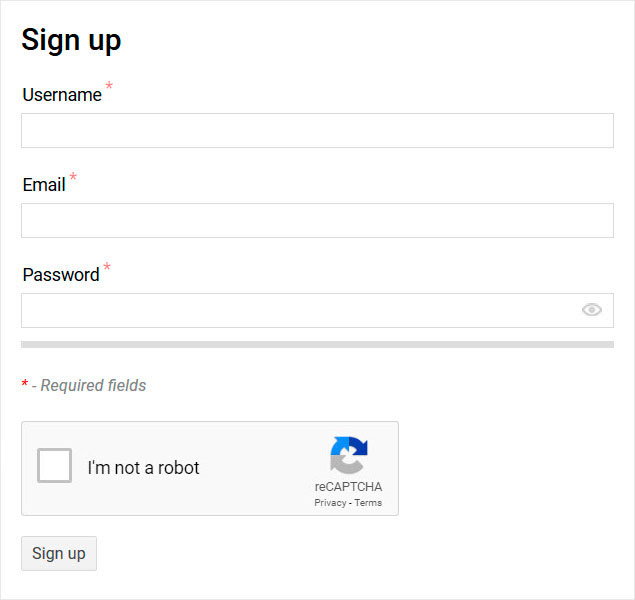Click the red asterisk beside Username
This screenshot has width=635, height=600.
pos(109,88)
